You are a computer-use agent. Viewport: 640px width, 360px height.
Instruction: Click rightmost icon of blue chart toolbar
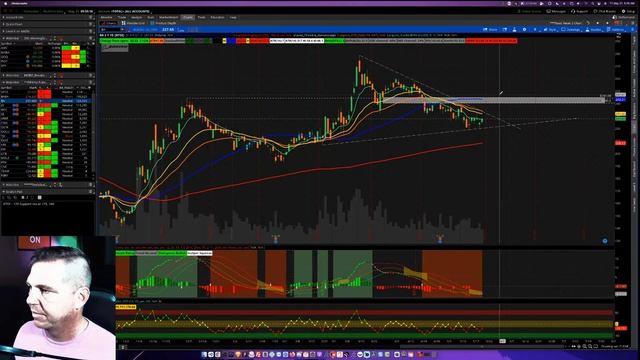click(633, 30)
